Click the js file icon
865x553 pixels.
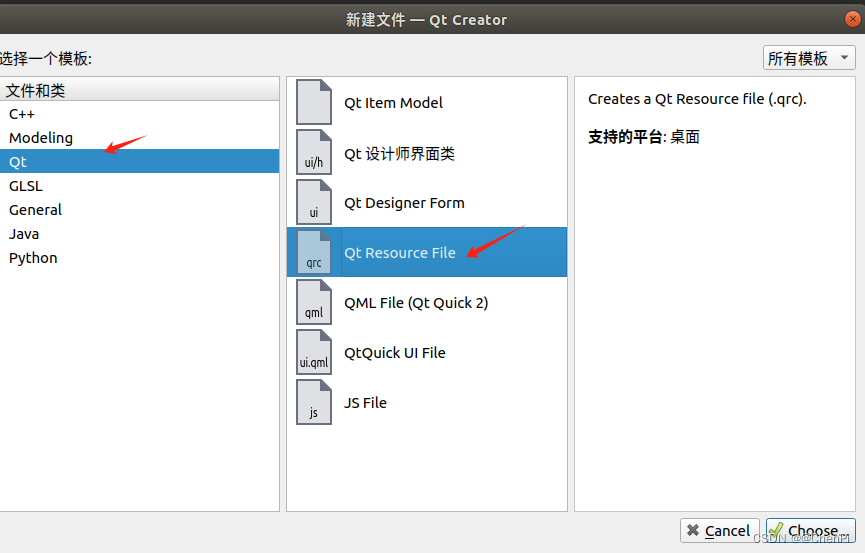[x=314, y=402]
